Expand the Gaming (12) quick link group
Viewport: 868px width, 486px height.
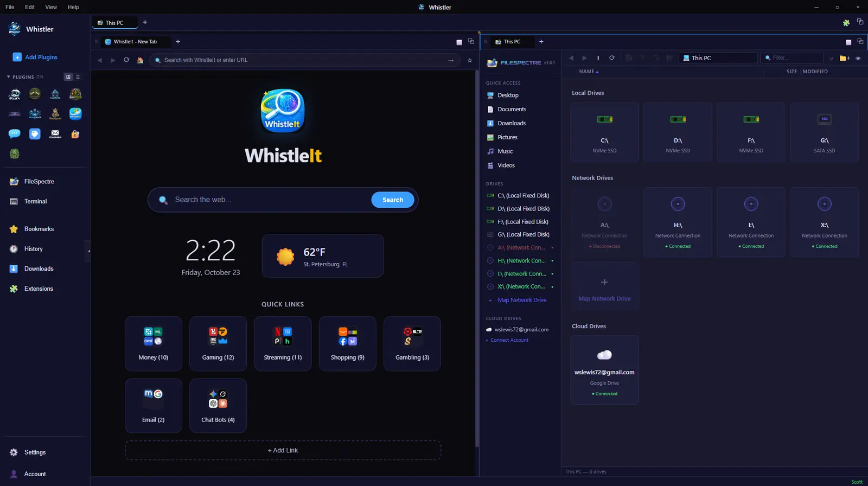click(x=218, y=344)
